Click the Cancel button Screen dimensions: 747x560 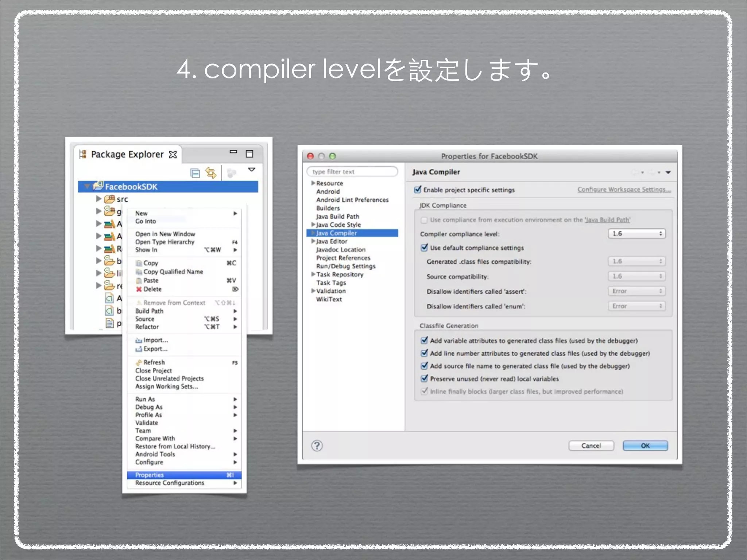[591, 446]
